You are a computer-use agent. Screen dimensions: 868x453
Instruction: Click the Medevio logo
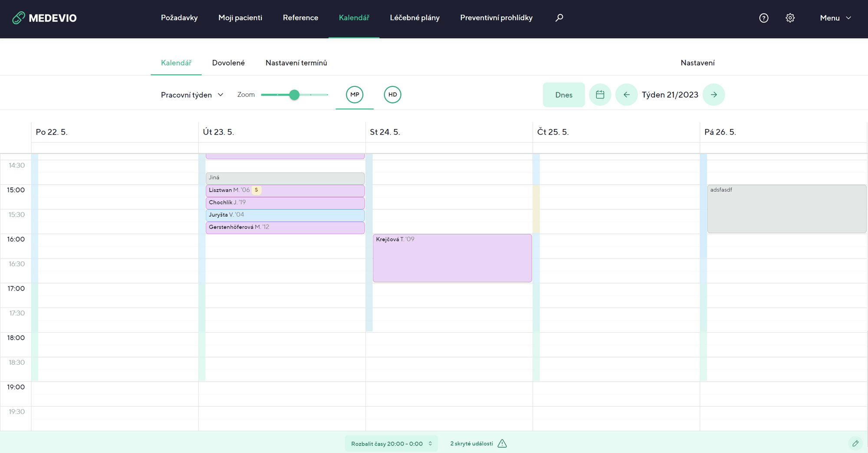point(44,18)
